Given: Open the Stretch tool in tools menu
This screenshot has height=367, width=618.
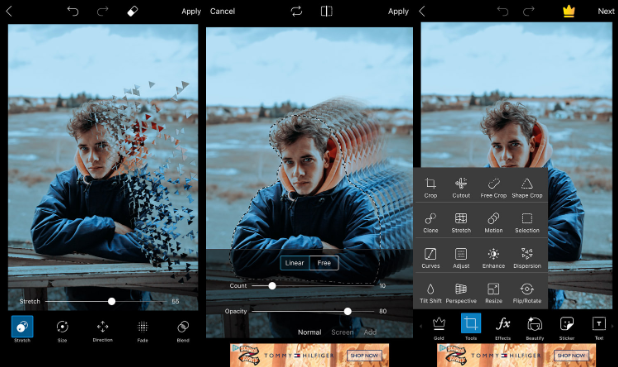Looking at the screenshot, I should (x=461, y=223).
